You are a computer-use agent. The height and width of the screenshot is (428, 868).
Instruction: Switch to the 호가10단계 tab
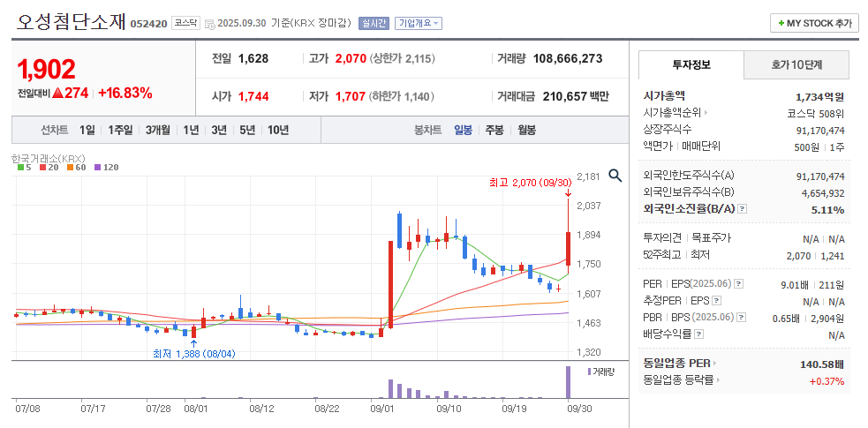796,64
